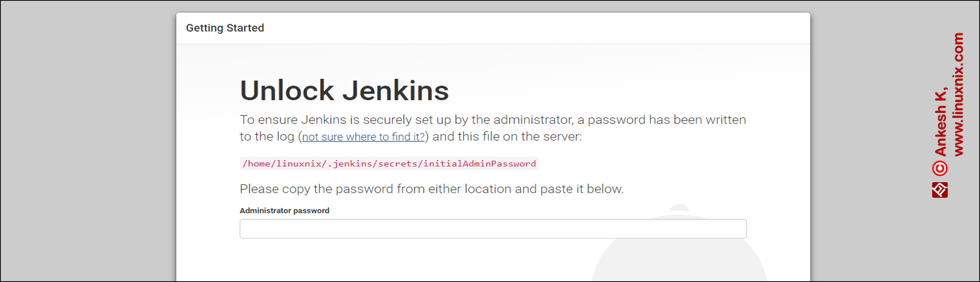Click the "Please copy the password" instruction line

pyautogui.click(x=431, y=189)
